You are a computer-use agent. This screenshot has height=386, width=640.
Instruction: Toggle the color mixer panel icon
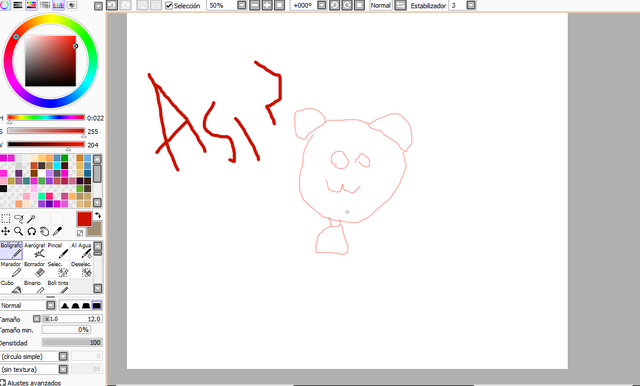45,5
